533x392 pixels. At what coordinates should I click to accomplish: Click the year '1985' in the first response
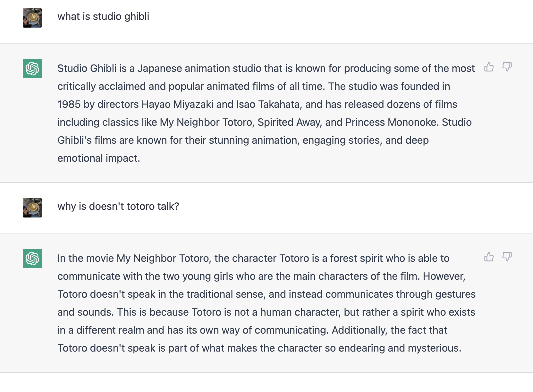[x=69, y=104]
